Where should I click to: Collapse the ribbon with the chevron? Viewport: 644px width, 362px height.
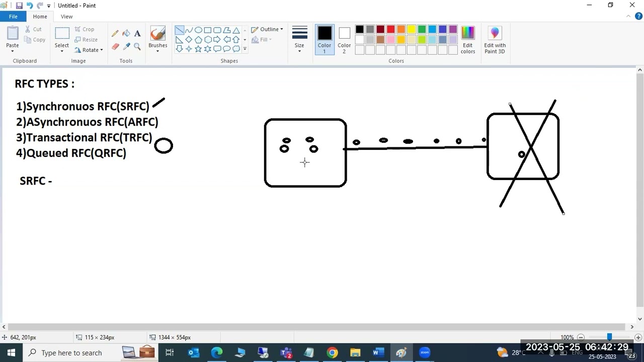coord(628,17)
